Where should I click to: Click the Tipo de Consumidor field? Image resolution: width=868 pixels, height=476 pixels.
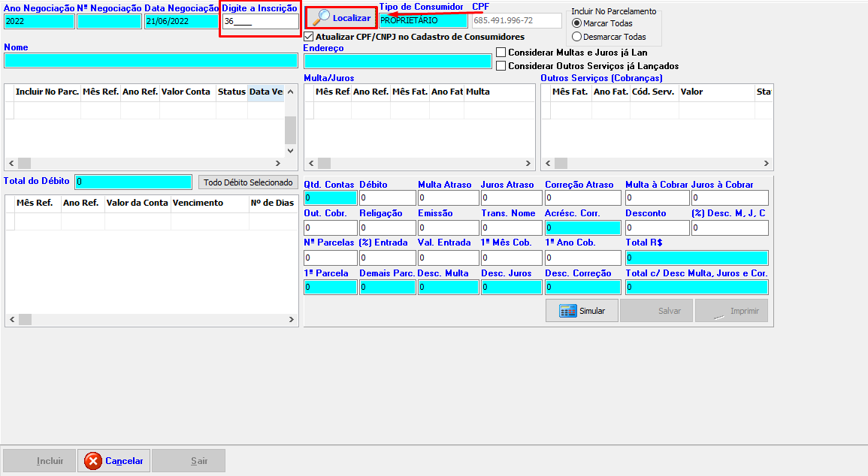tap(422, 21)
